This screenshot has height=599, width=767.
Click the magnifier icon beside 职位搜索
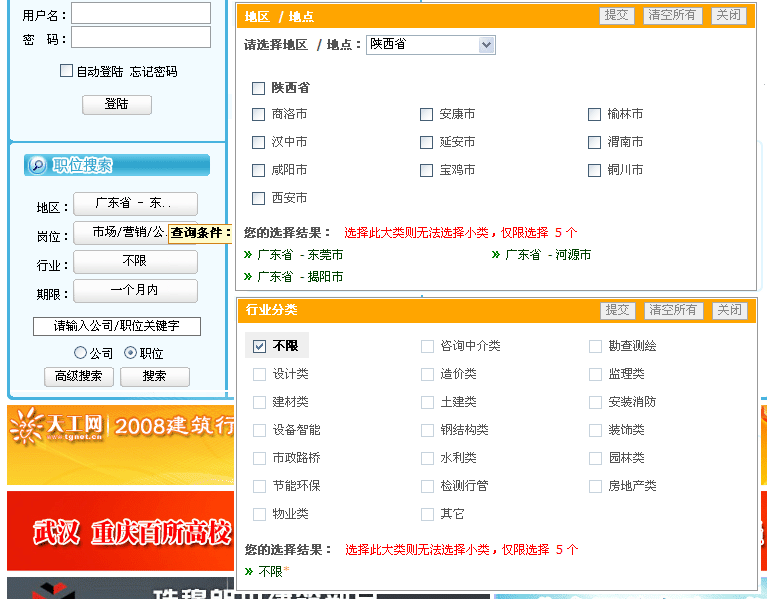[x=37, y=165]
